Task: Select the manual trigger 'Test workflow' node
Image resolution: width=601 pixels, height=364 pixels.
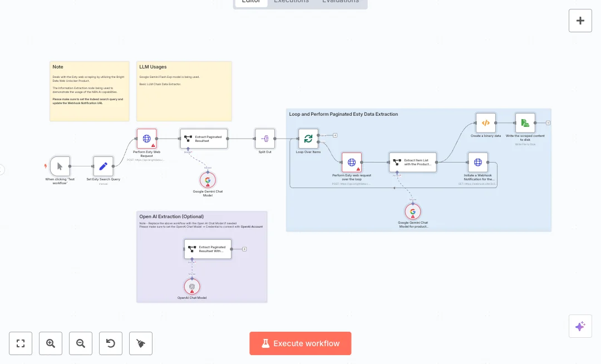Action: (60, 166)
